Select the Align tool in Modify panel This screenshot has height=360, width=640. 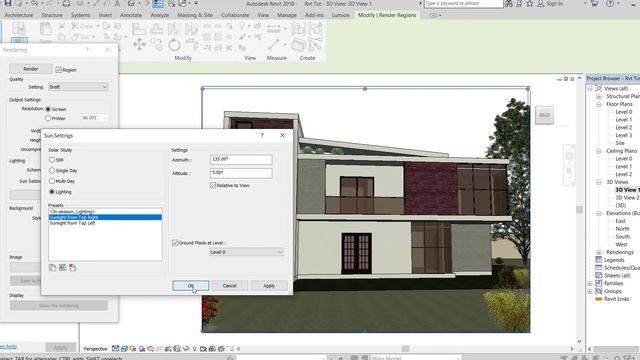139,29
